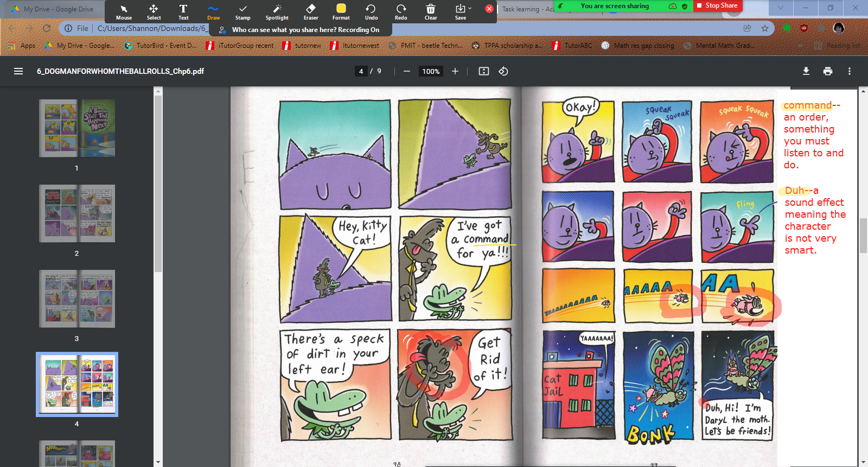Clear all annotations with trash icon

431,12
